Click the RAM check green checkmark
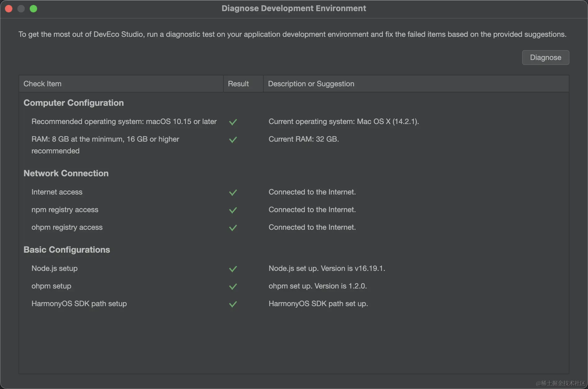 [x=233, y=139]
